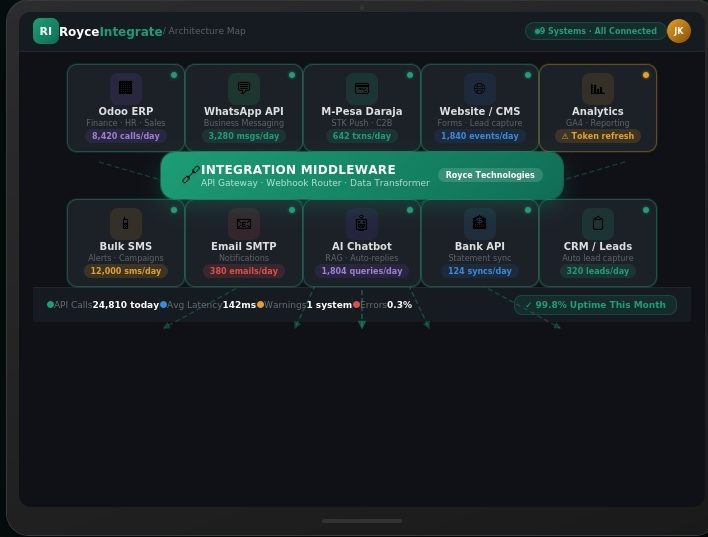Click the '9 Systems · All Connected' status pill
The image size is (708, 537).
595,31
